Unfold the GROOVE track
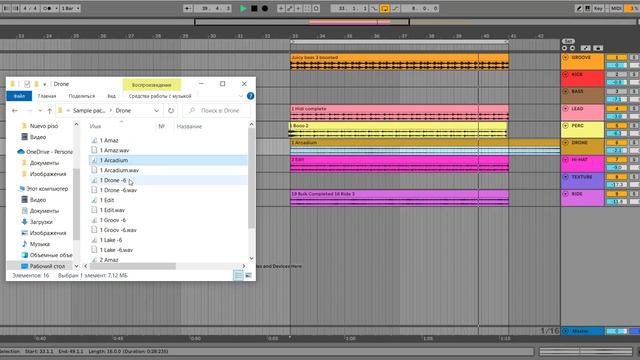640x360 pixels. tap(566, 58)
